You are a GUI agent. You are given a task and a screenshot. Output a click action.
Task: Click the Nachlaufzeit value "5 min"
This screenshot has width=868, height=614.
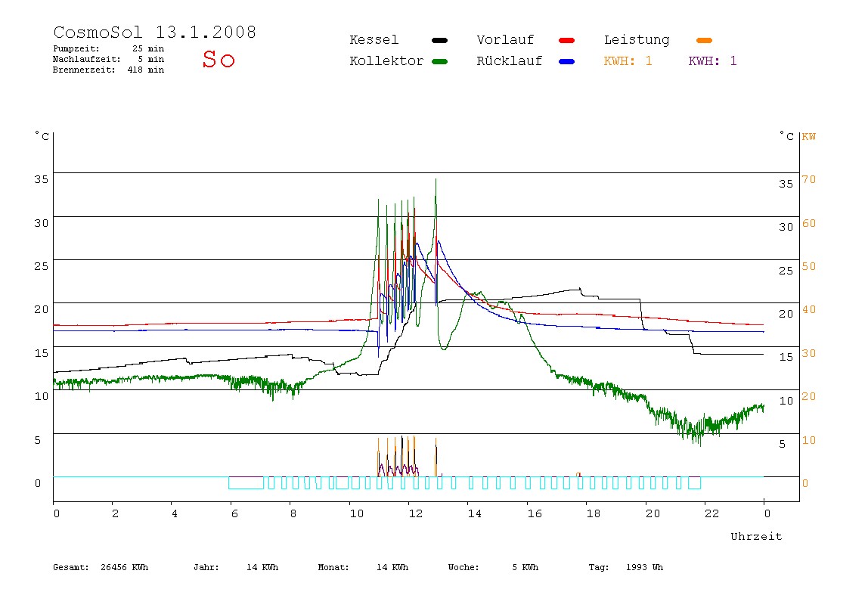pos(151,59)
